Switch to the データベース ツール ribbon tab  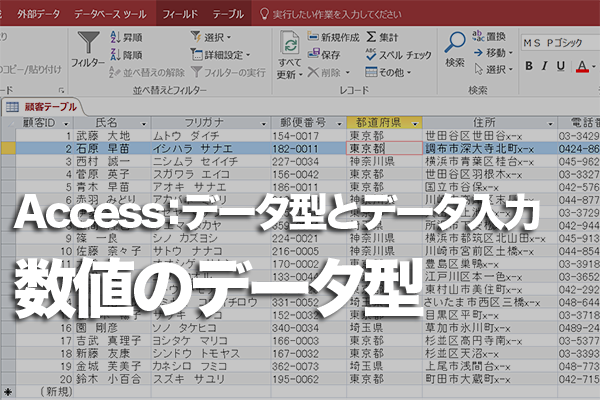click(x=110, y=14)
